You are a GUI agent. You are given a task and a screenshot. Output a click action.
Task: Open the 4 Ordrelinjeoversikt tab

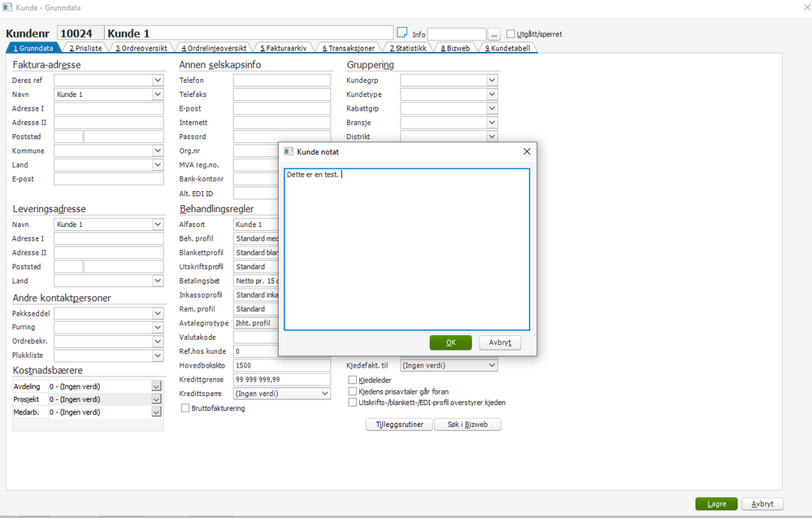coord(214,48)
